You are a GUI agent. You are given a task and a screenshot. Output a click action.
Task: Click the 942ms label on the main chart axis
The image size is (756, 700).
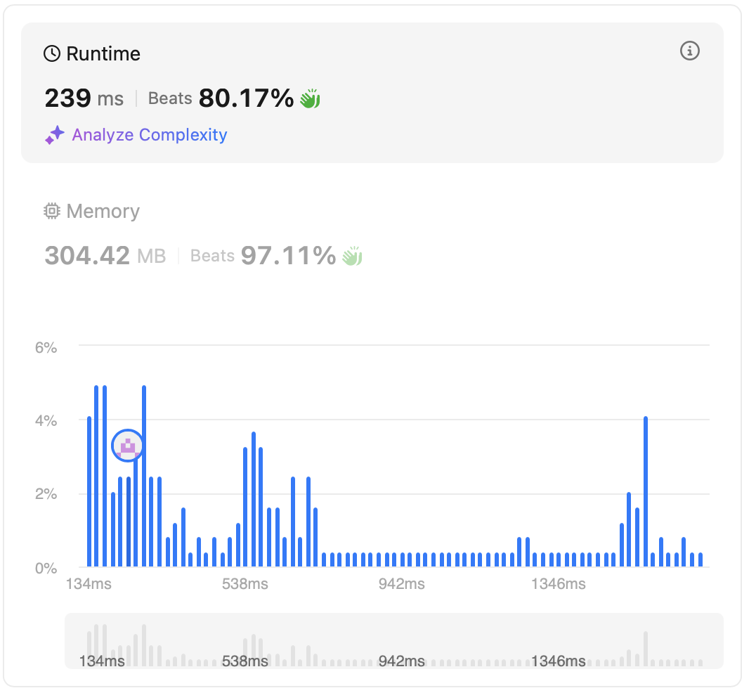tap(402, 584)
